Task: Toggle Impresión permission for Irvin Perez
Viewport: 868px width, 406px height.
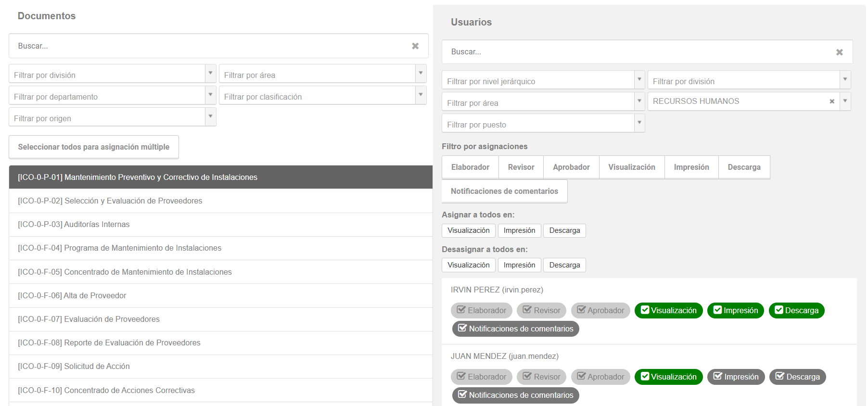Action: point(735,311)
